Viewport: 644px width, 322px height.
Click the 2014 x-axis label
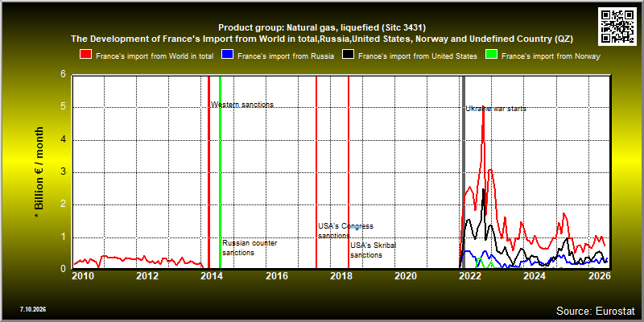point(212,275)
